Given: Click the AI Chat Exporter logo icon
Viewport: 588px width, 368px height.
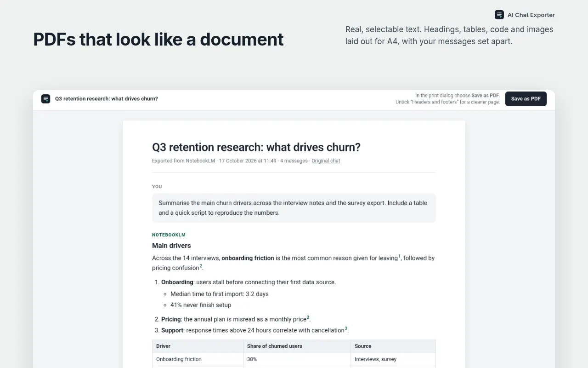Looking at the screenshot, I should pyautogui.click(x=499, y=15).
